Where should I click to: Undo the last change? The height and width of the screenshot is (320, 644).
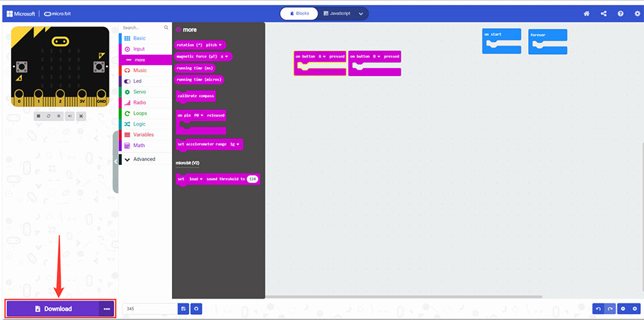[598, 309]
